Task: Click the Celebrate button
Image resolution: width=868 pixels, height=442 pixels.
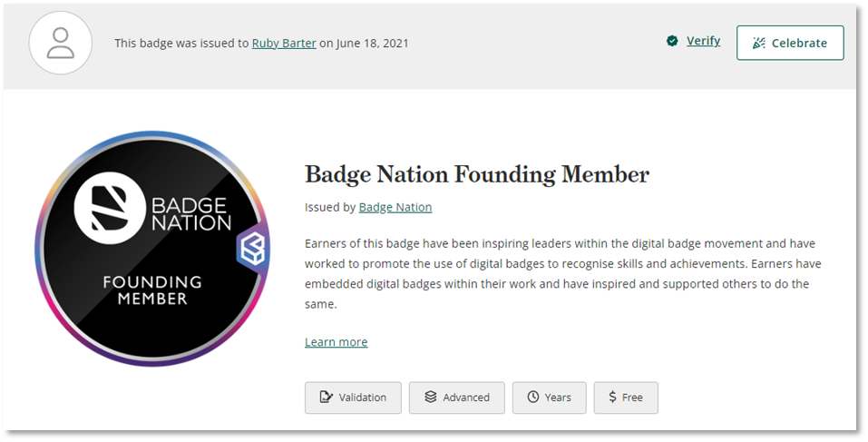Action: [x=790, y=43]
